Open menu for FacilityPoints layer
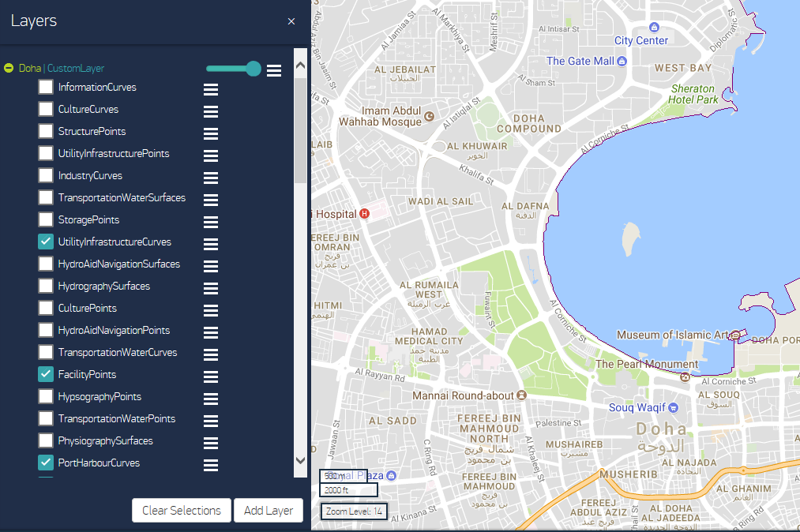This screenshot has height=532, width=800. coord(211,377)
